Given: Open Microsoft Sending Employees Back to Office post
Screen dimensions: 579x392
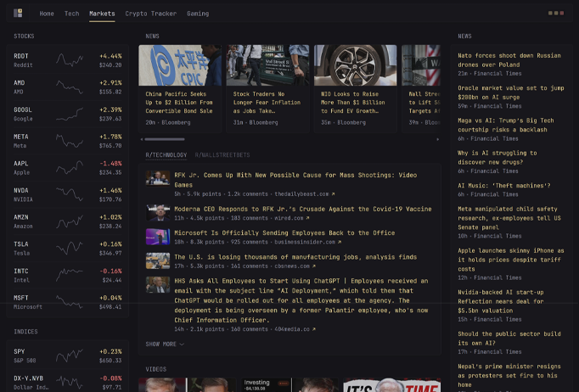Looking at the screenshot, I should pyautogui.click(x=284, y=233).
